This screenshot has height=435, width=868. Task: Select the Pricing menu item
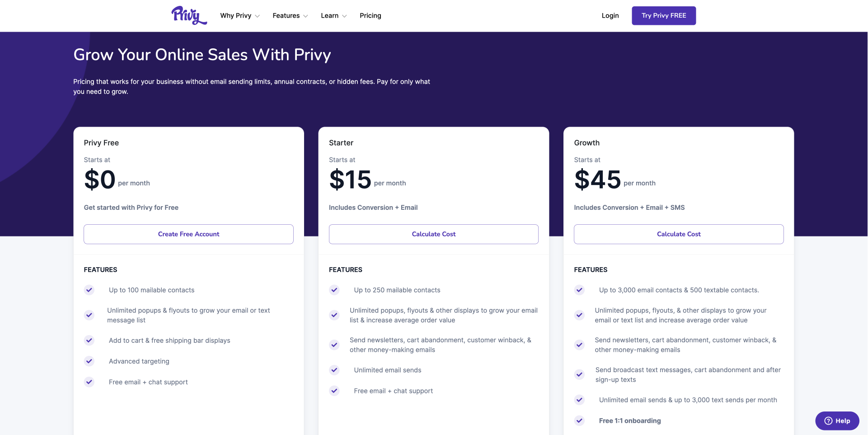tap(370, 15)
